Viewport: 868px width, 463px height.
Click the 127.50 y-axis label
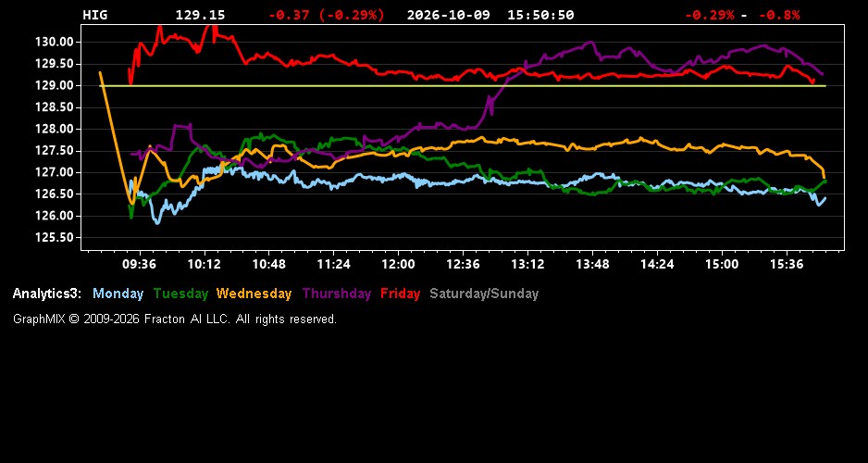click(55, 151)
